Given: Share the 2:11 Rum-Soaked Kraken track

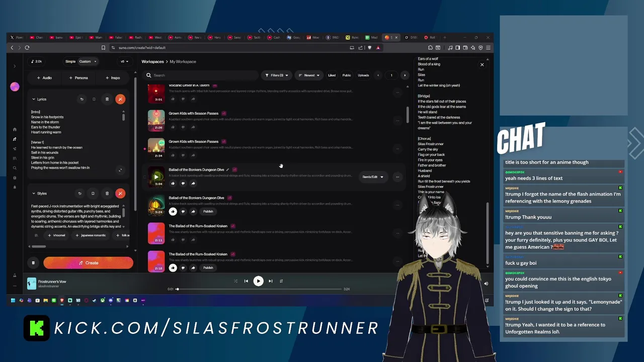Looking at the screenshot, I should point(193,239).
